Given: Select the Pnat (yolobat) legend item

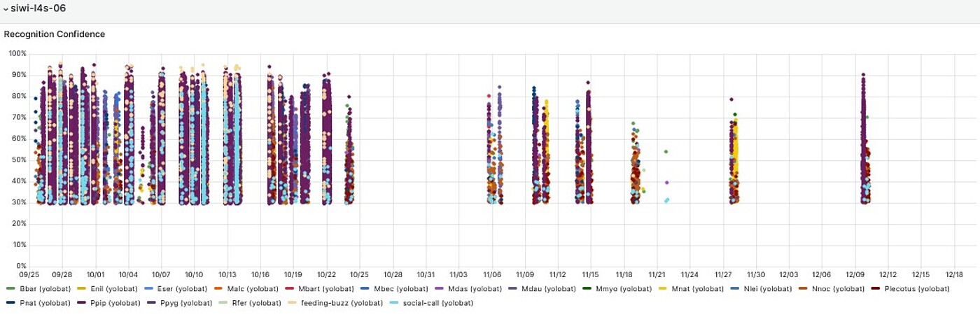Looking at the screenshot, I should [x=41, y=303].
